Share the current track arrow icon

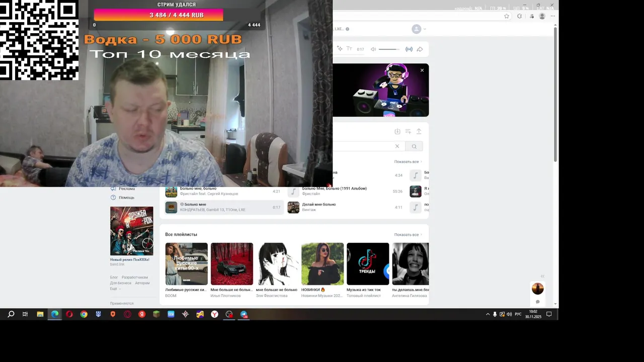(420, 49)
